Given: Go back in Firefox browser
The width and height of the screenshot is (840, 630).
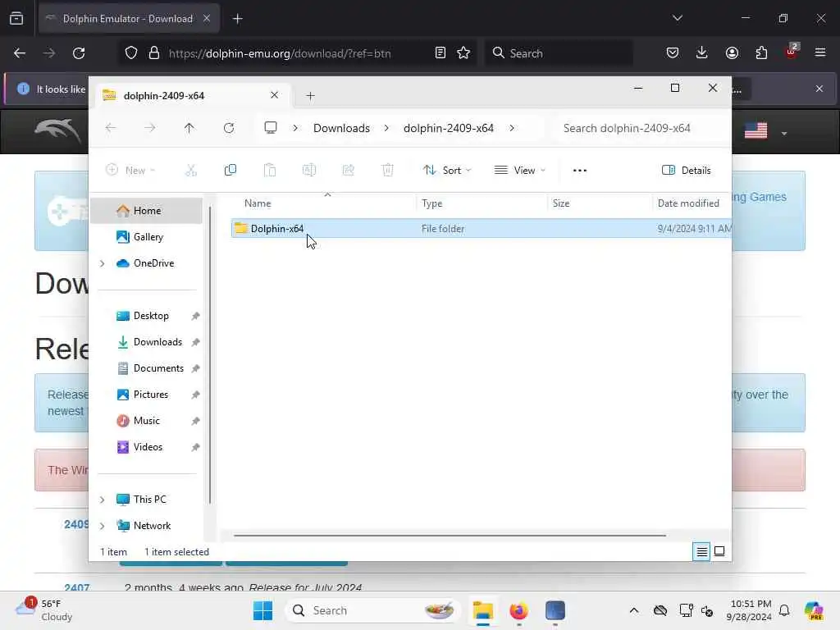Looking at the screenshot, I should [x=20, y=53].
